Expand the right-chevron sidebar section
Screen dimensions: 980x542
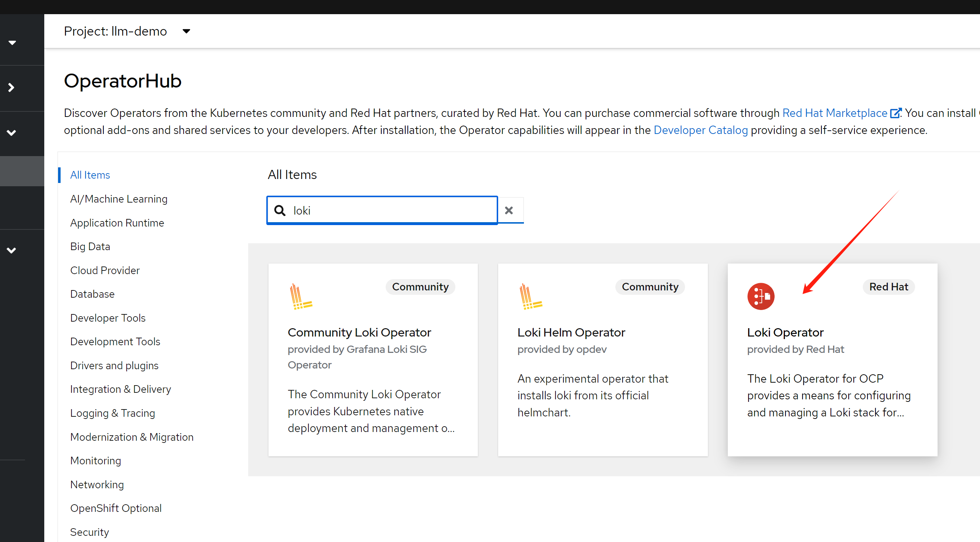11,88
